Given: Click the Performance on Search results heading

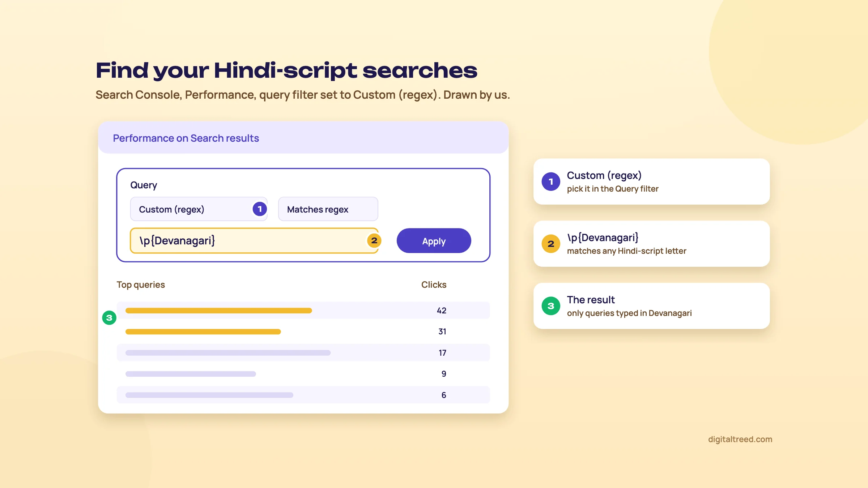Looking at the screenshot, I should point(186,138).
